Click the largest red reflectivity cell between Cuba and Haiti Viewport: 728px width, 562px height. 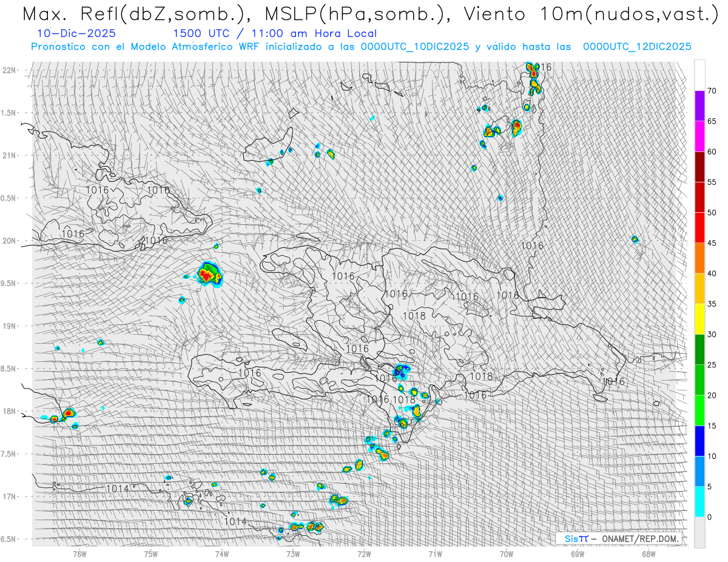pyautogui.click(x=209, y=274)
